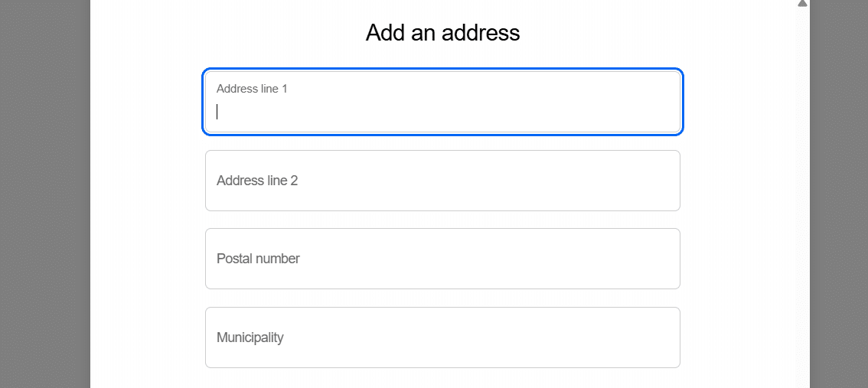This screenshot has height=388, width=868.
Task: Click the dimmed backdrop right of the dialog
Action: click(x=838, y=191)
